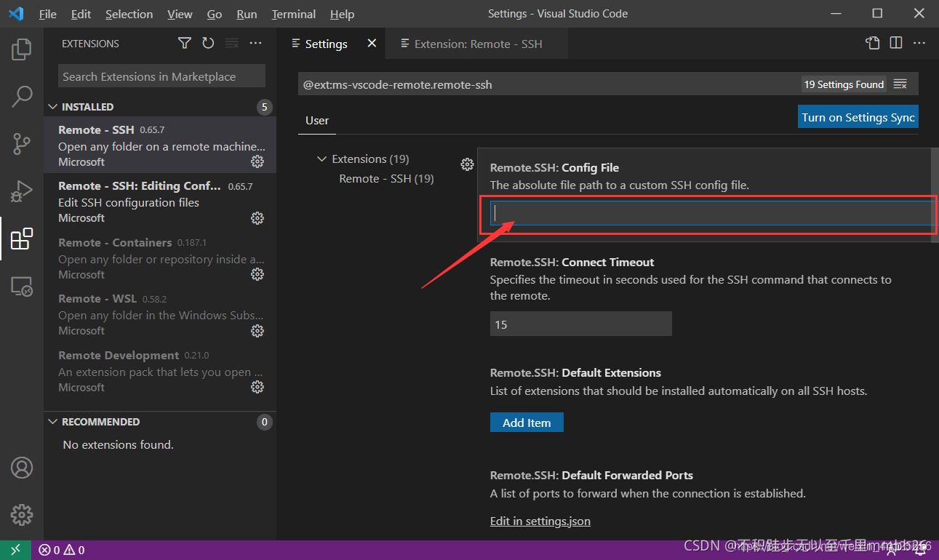Open the Terminal menu
This screenshot has height=560, width=939.
pos(295,14)
